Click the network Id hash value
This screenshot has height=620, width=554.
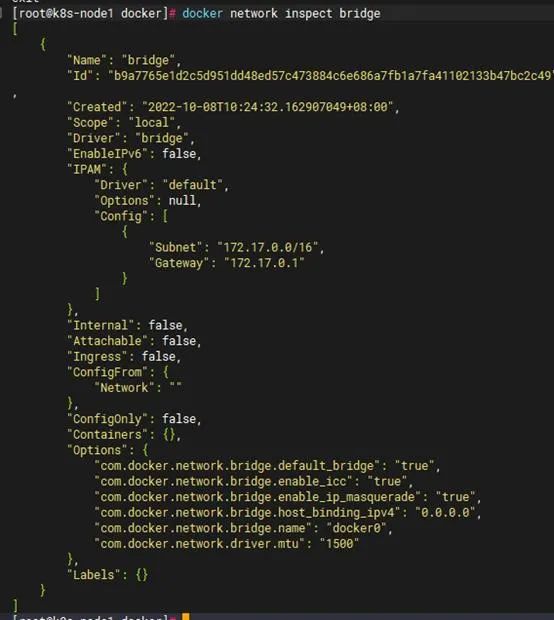tap(331, 76)
